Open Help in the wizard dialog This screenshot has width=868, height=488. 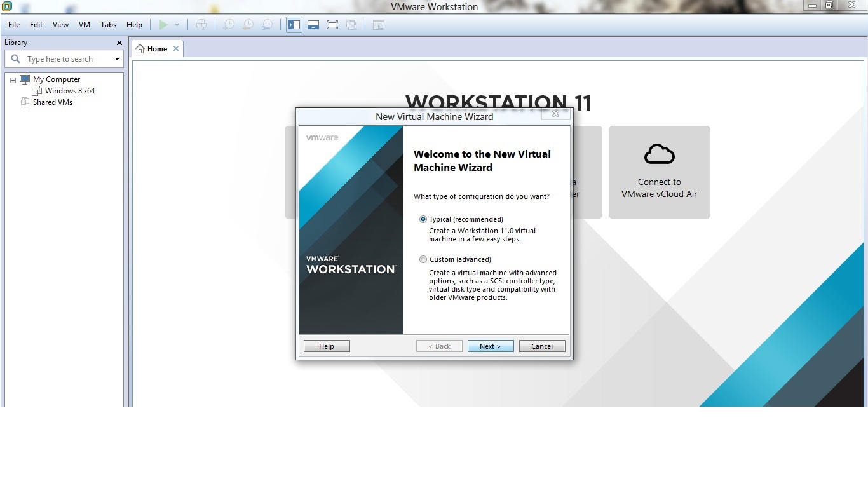pos(327,346)
